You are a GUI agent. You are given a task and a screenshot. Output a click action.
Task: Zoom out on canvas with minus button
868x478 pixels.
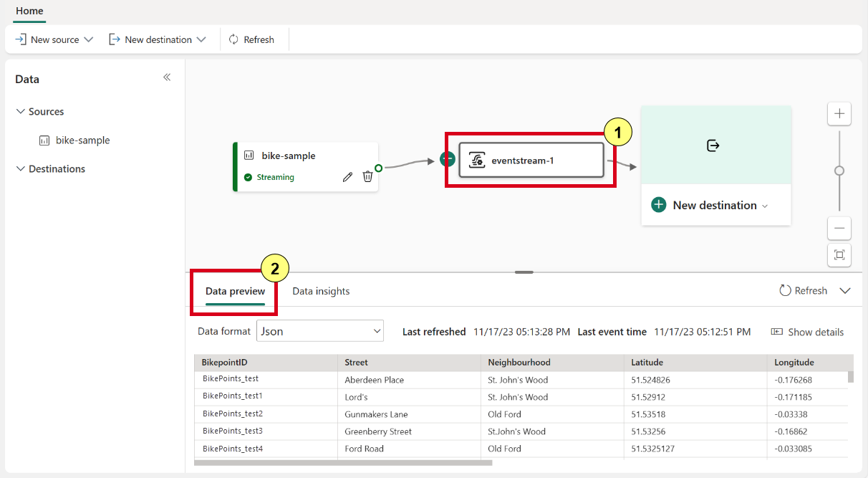point(839,229)
